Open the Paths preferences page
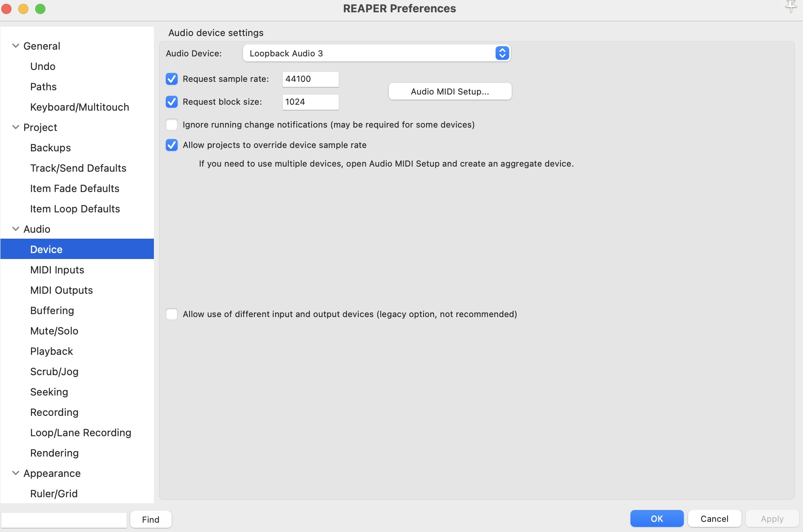The width and height of the screenshot is (803, 532). [x=43, y=86]
